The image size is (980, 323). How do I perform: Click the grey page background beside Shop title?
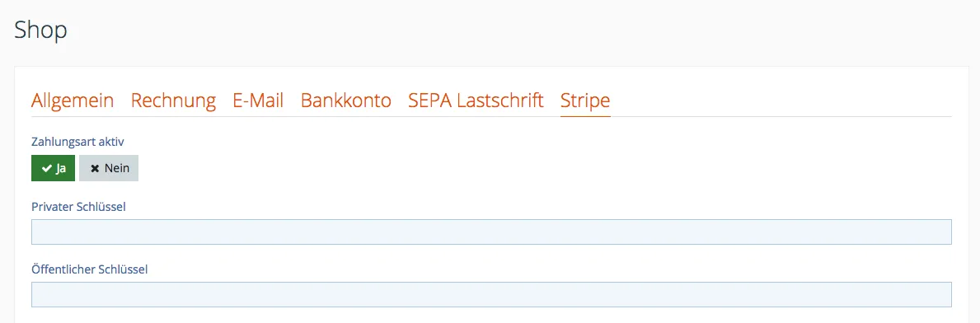point(500,31)
